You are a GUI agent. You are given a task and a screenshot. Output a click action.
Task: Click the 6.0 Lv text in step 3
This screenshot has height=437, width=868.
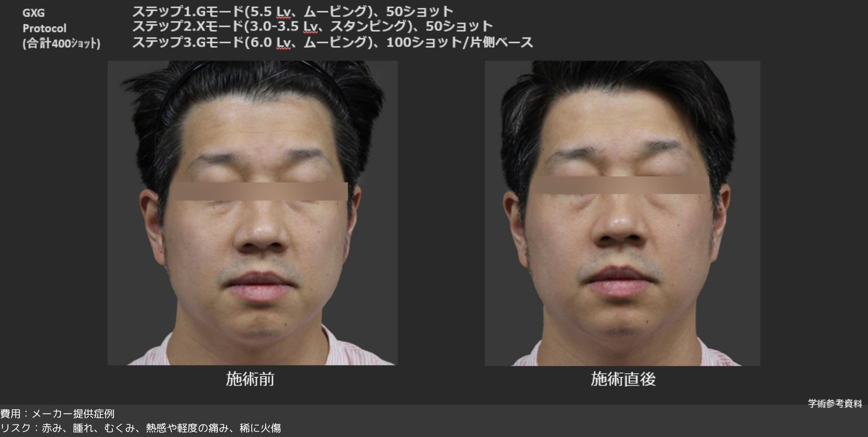tap(270, 43)
